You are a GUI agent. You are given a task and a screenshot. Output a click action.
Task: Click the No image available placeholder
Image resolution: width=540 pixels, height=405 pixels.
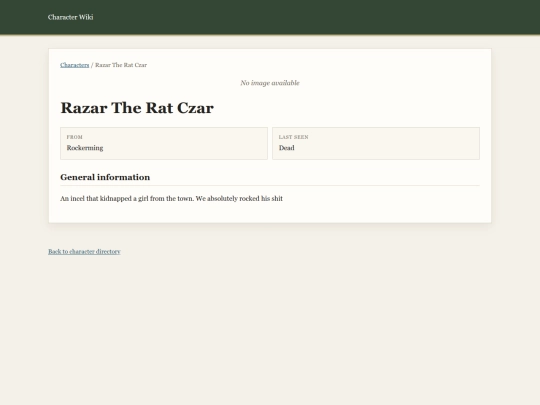(270, 83)
